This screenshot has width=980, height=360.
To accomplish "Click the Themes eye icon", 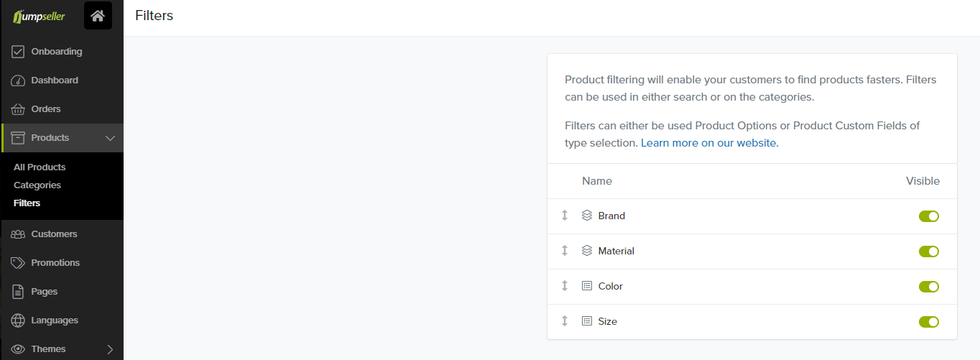I will pyautogui.click(x=18, y=349).
